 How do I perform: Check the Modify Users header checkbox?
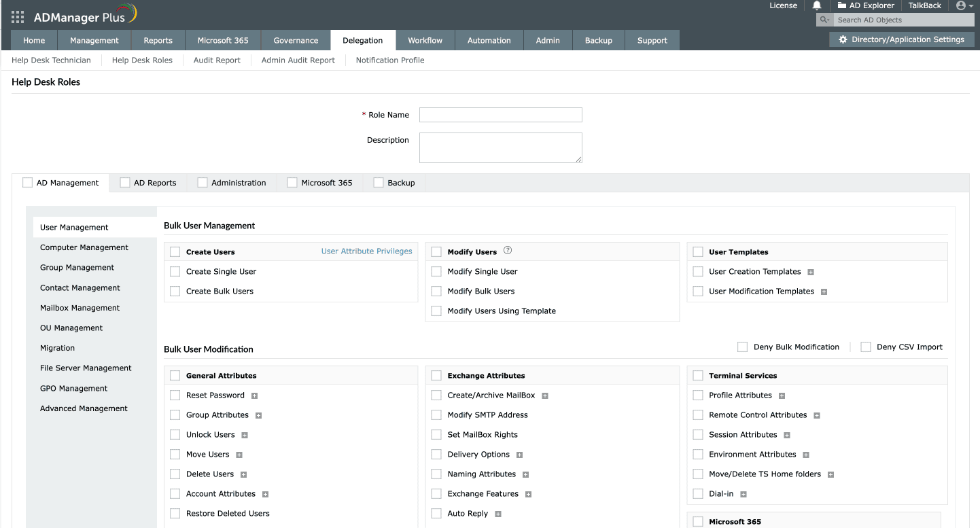436,251
